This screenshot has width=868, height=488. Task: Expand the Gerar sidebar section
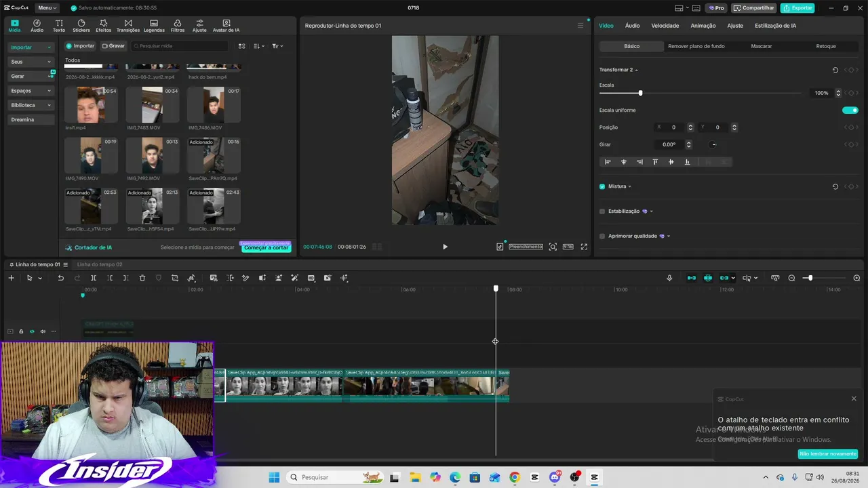[x=31, y=76]
